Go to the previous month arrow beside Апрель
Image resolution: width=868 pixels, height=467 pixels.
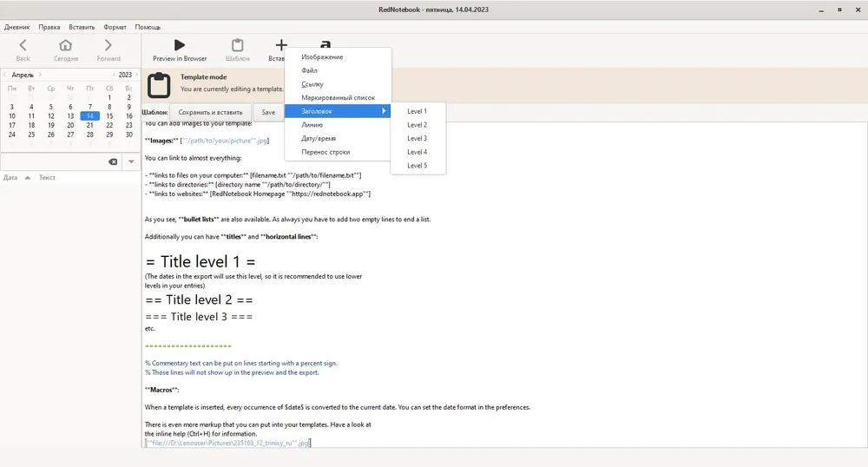click(x=5, y=75)
